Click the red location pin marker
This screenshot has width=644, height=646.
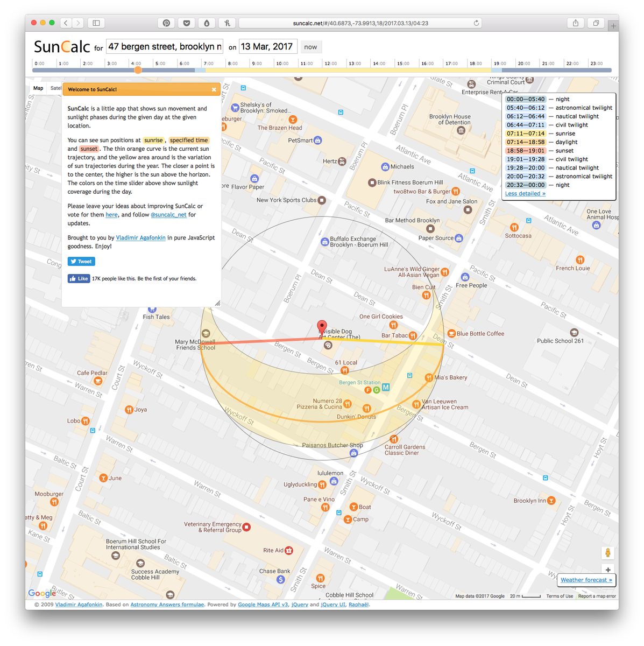322,328
